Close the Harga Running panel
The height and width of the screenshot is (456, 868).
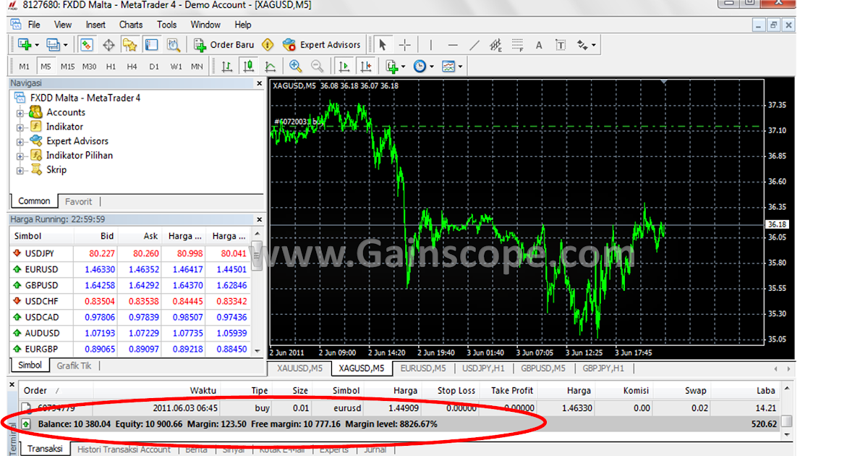tap(260, 219)
